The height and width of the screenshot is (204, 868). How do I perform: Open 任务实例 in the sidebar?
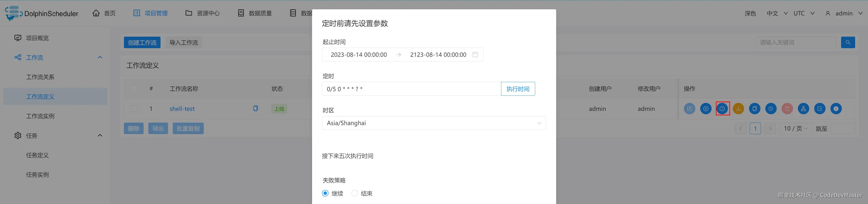tap(37, 175)
